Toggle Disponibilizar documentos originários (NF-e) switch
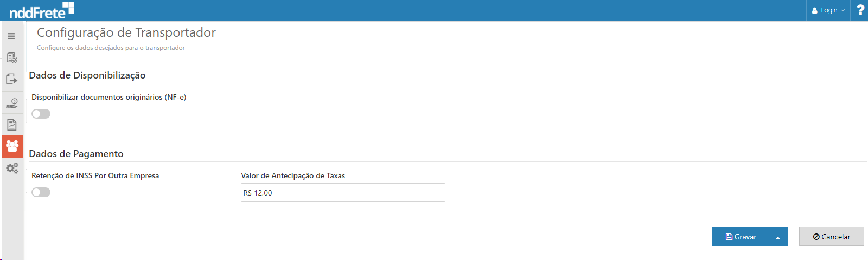Viewport: 868px width, 260px height. [x=41, y=114]
